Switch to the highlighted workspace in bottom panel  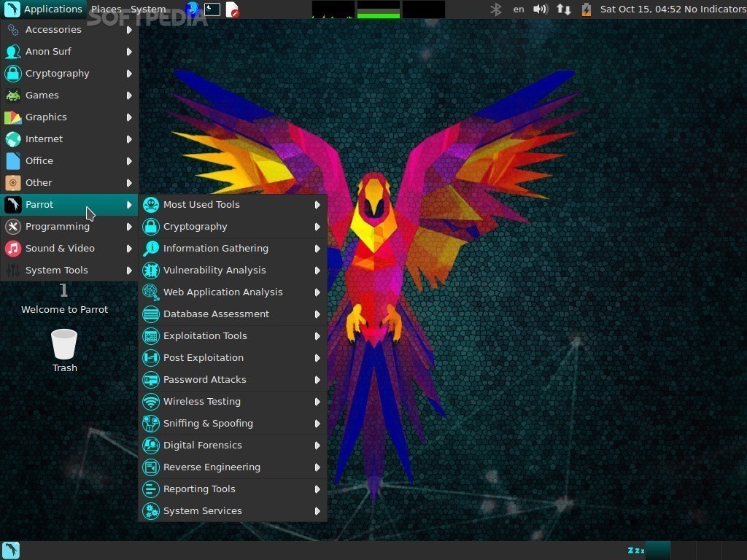tap(658, 551)
